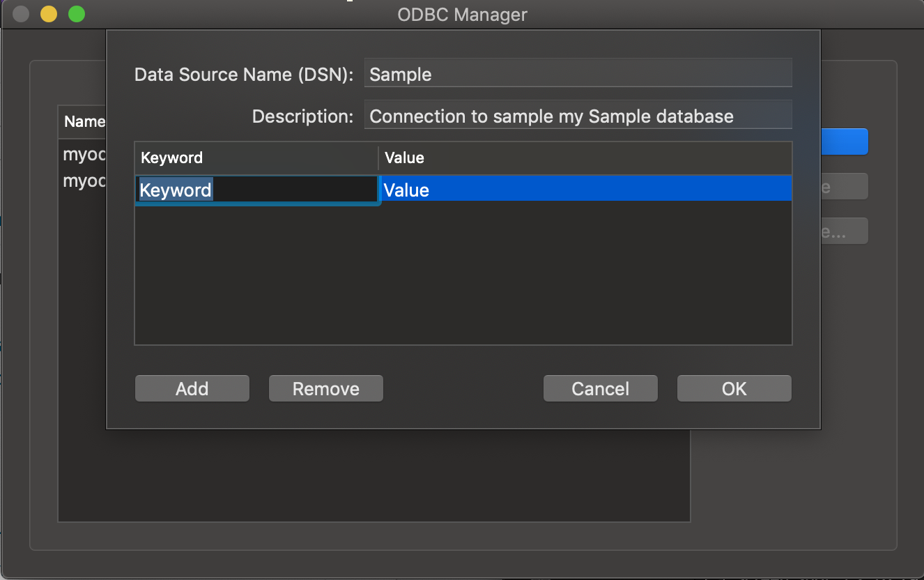Viewport: 924px width, 580px height.
Task: Select the first myoc entry in the Name list
Action: pyautogui.click(x=82, y=155)
